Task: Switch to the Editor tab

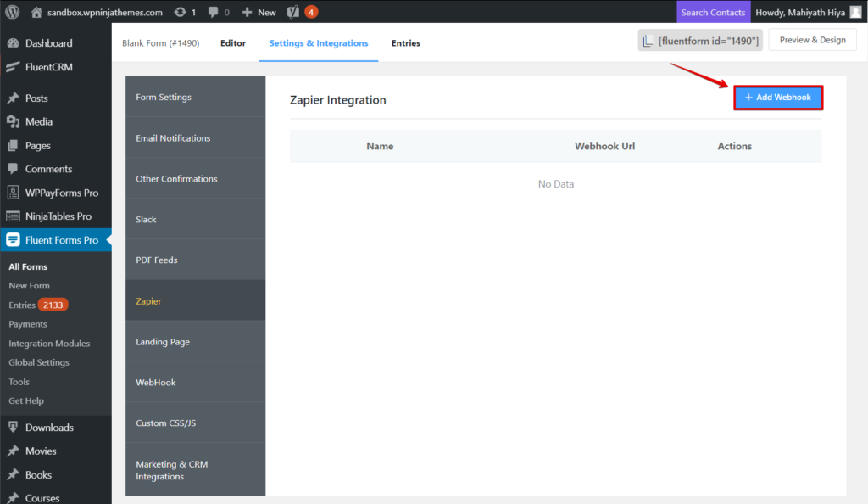Action: coord(232,43)
